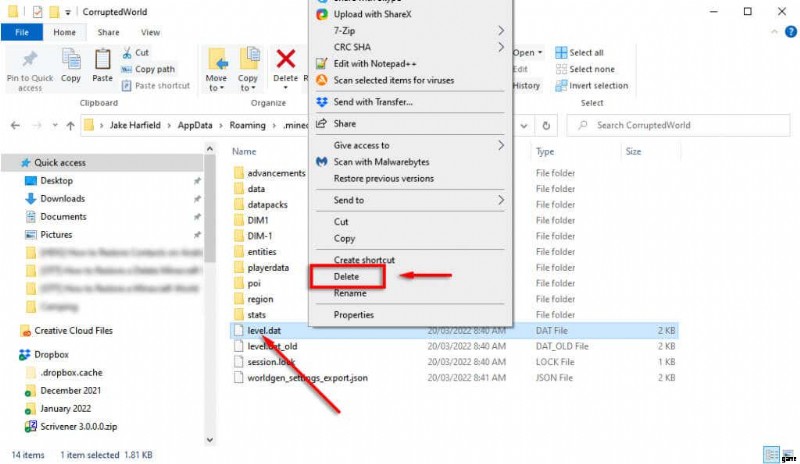Click the red Delete X icon in the ribbon

[286, 60]
